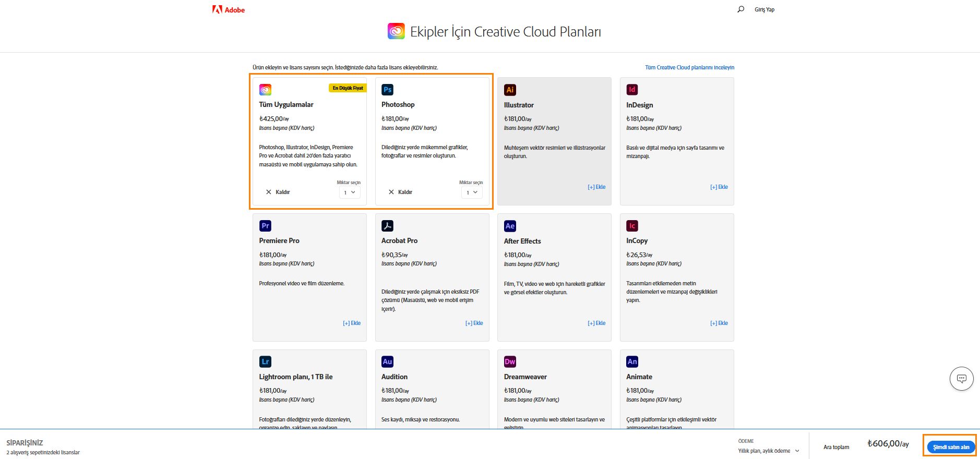Click the After Effects Ae icon
This screenshot has width=980, height=459.
tap(510, 226)
